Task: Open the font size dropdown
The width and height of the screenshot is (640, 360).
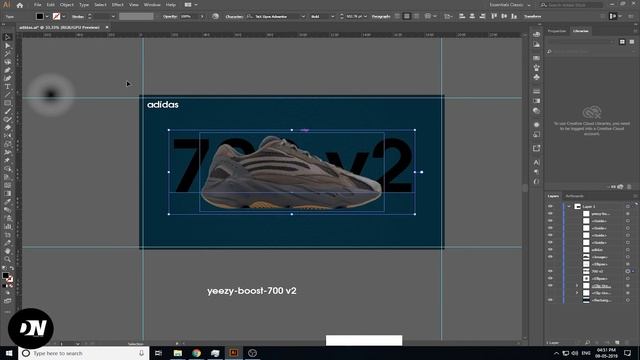Action: pos(365,16)
